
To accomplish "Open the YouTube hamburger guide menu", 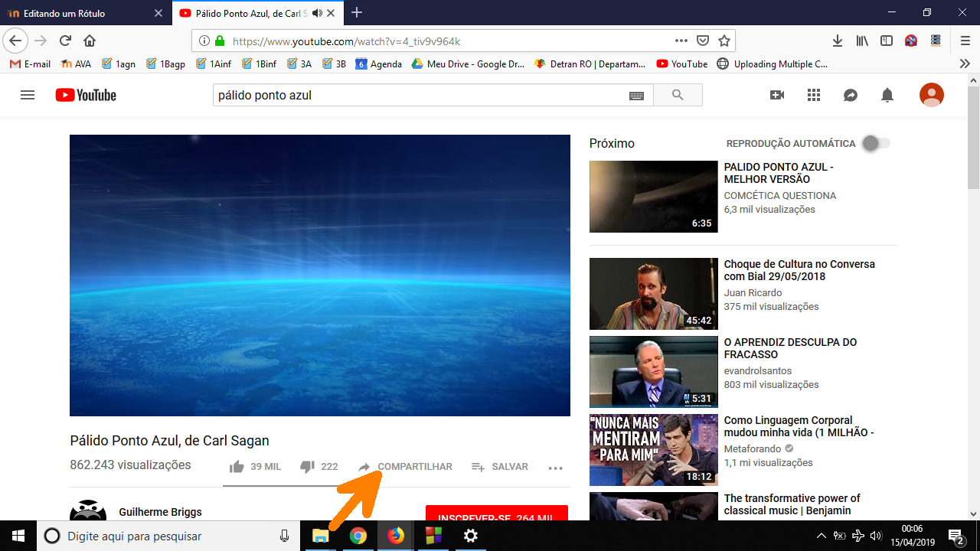I will [x=28, y=95].
